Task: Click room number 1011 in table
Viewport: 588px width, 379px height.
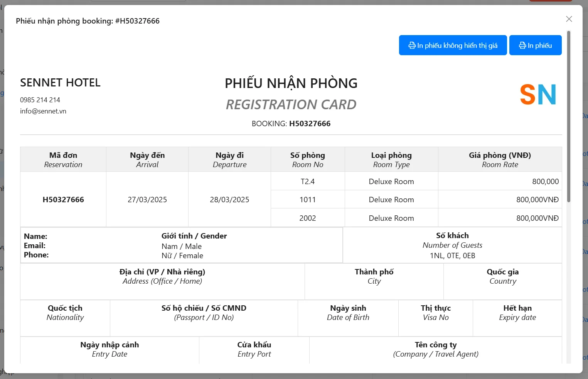Action: (x=307, y=200)
